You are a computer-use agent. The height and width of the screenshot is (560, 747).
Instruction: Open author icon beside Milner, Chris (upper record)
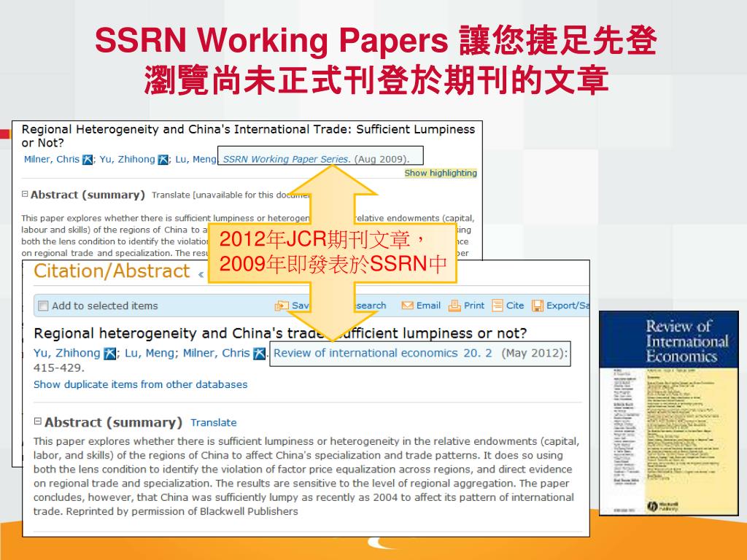click(88, 160)
